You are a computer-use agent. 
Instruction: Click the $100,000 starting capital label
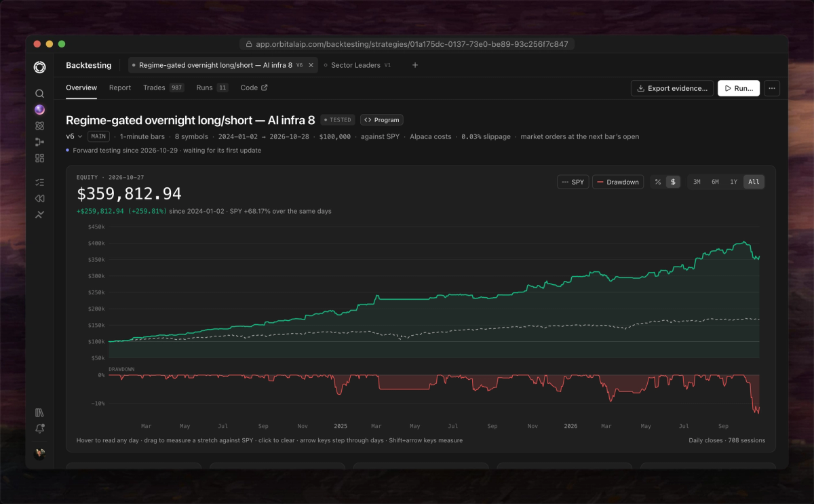click(x=334, y=136)
